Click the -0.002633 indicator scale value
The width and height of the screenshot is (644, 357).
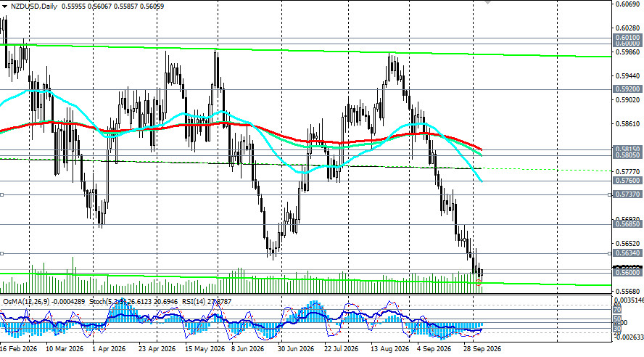tap(629, 337)
